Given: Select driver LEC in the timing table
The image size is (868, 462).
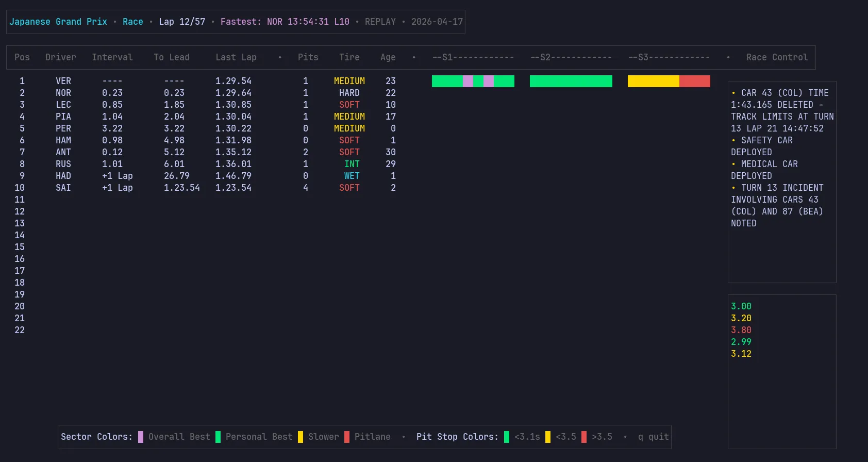Looking at the screenshot, I should click(x=63, y=105).
